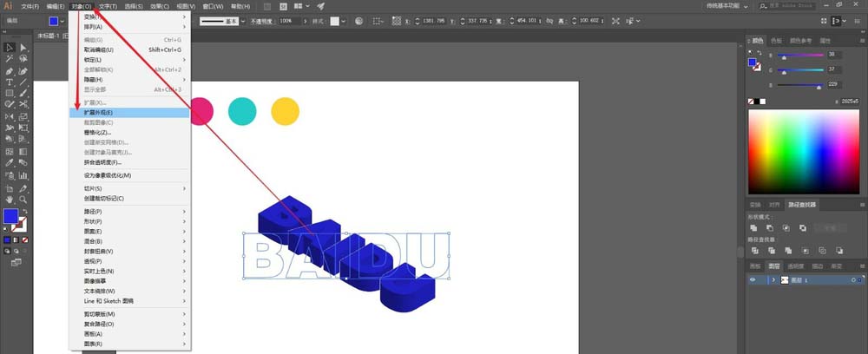Screen dimensions: 868x354
Task: Select the Direct Selection tool
Action: [x=23, y=48]
